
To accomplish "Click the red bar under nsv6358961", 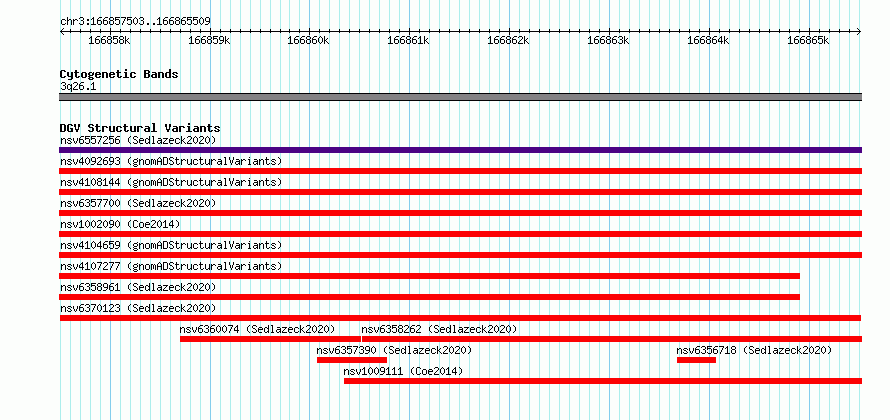I will pos(430,297).
